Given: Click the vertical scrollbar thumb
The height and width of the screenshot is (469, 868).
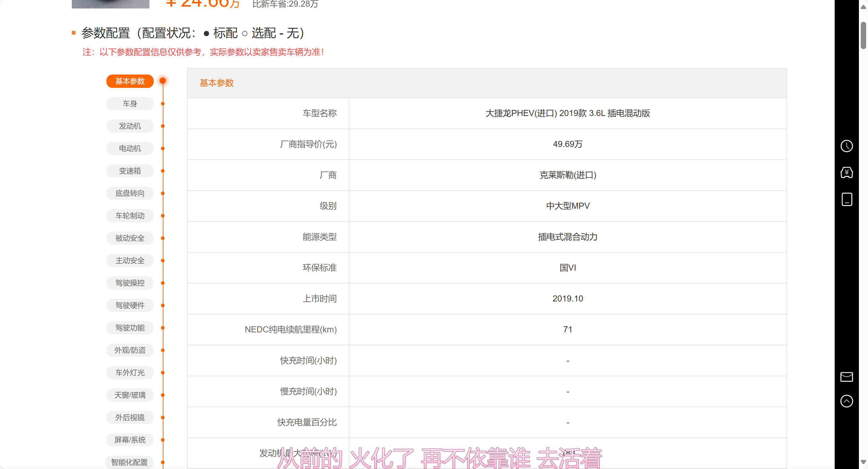Looking at the screenshot, I should (863, 35).
